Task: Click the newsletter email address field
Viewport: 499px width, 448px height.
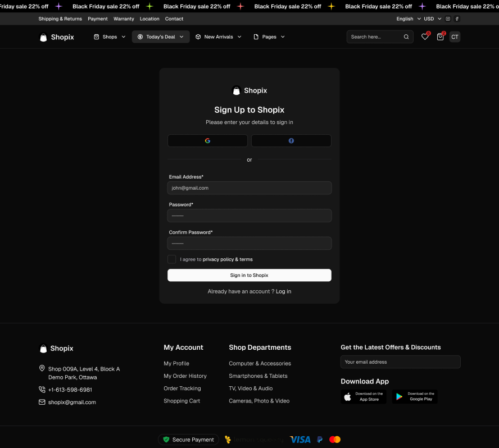Action: point(400,362)
